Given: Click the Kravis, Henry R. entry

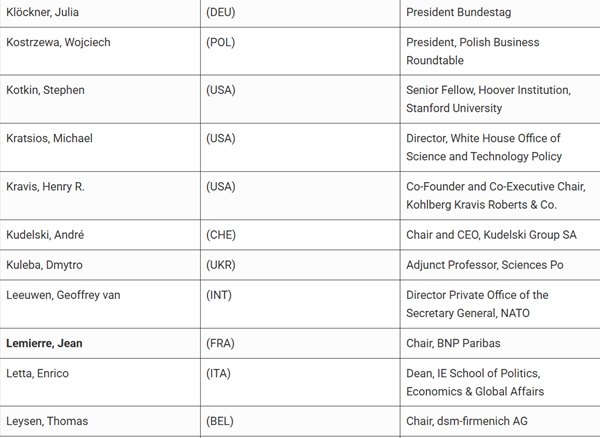Looking at the screenshot, I should click(45, 187).
